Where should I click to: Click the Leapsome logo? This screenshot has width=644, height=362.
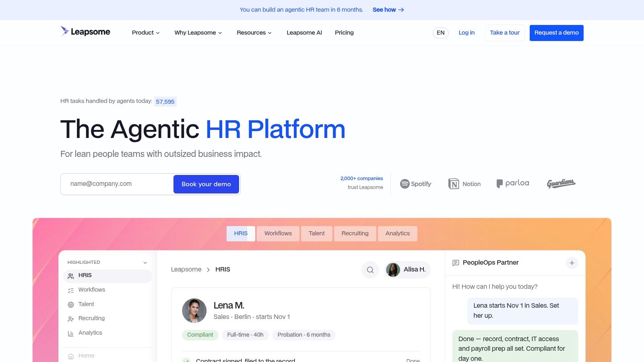(85, 32)
